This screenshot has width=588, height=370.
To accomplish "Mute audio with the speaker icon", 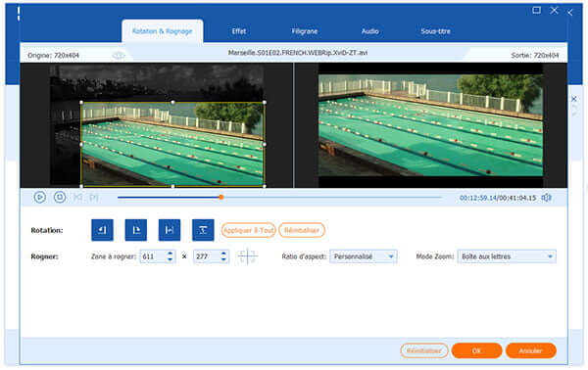I will [547, 198].
